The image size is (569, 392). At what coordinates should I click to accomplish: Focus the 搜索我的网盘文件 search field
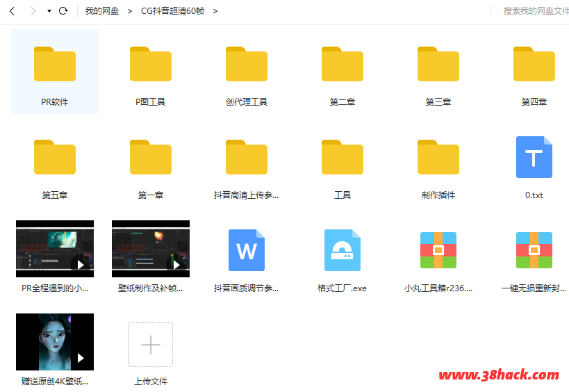click(x=536, y=11)
